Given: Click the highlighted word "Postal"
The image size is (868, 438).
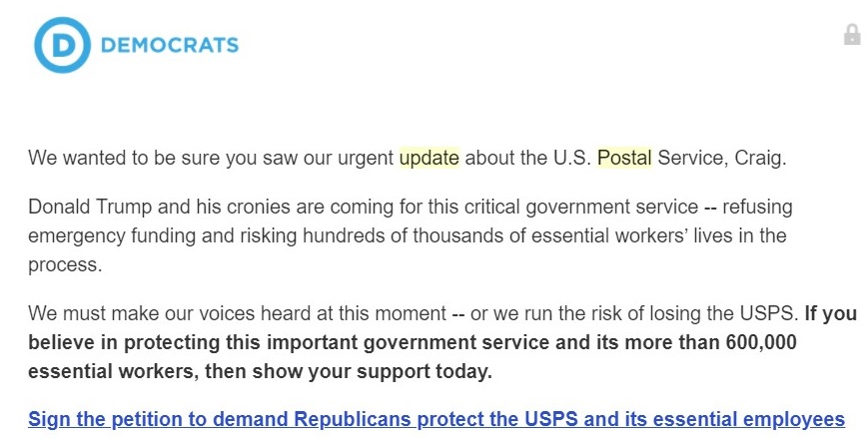Looking at the screenshot, I should tap(624, 159).
